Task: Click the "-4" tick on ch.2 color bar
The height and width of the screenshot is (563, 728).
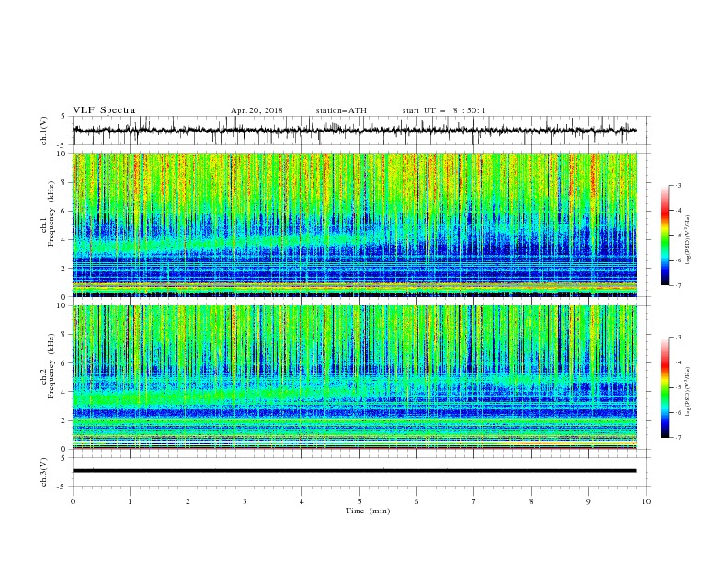Action: click(x=677, y=362)
